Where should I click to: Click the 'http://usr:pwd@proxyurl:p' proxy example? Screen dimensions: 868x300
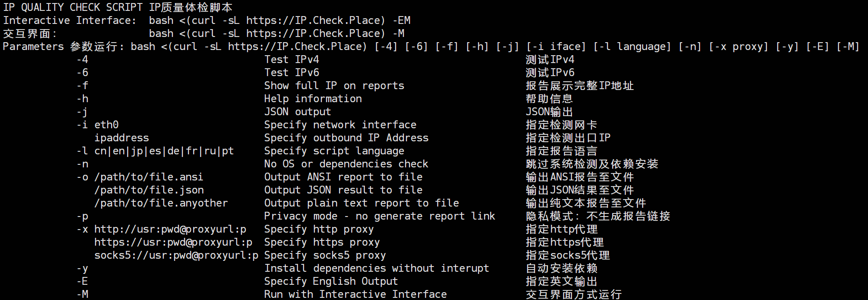point(170,229)
